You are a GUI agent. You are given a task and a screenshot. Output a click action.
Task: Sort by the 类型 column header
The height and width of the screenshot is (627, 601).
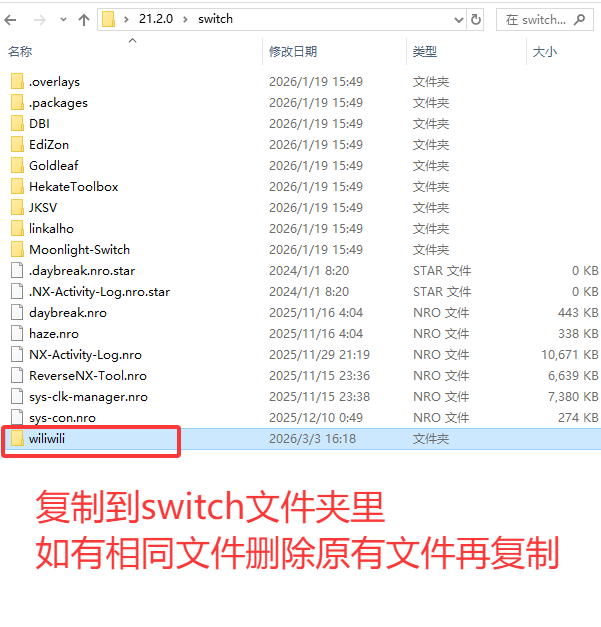pos(425,52)
